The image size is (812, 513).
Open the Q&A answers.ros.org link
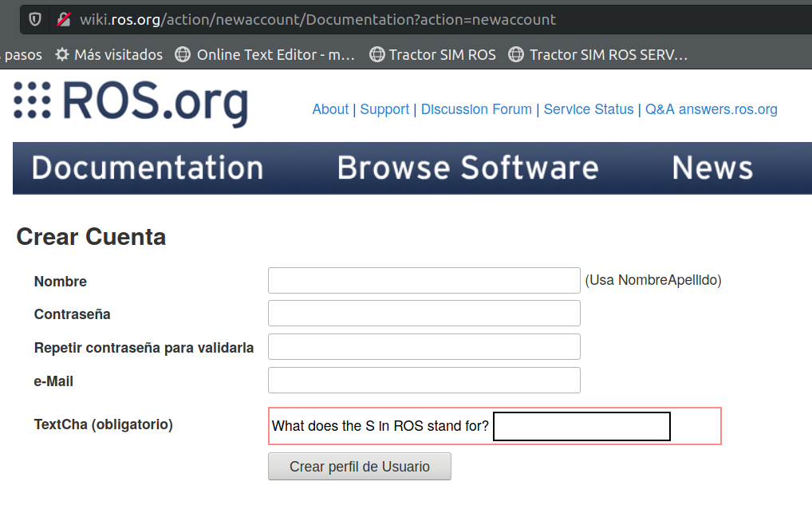pyautogui.click(x=711, y=109)
